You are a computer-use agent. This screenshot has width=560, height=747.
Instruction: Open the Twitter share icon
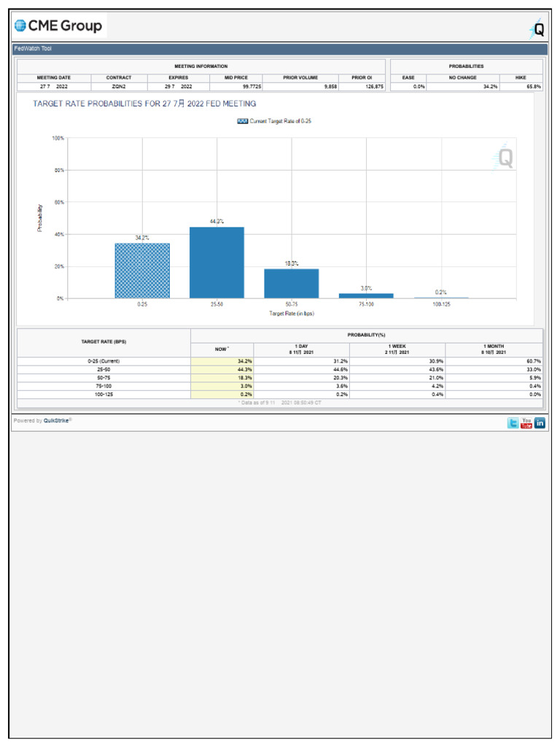point(513,423)
